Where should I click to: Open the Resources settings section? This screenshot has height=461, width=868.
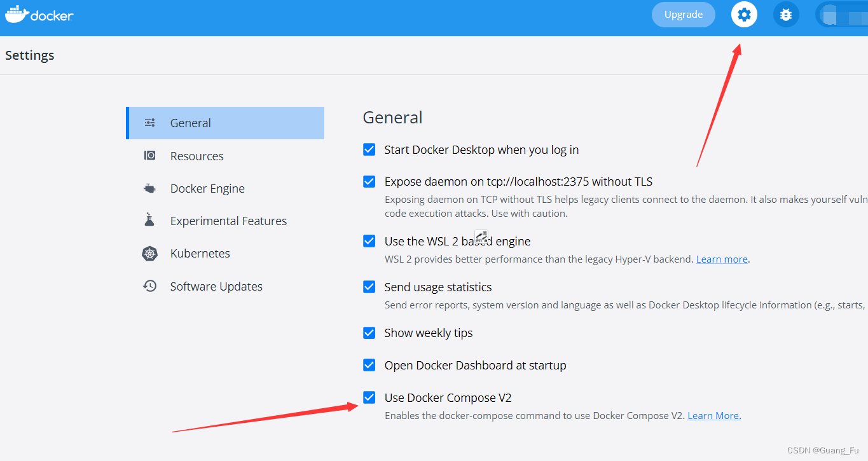coord(225,156)
